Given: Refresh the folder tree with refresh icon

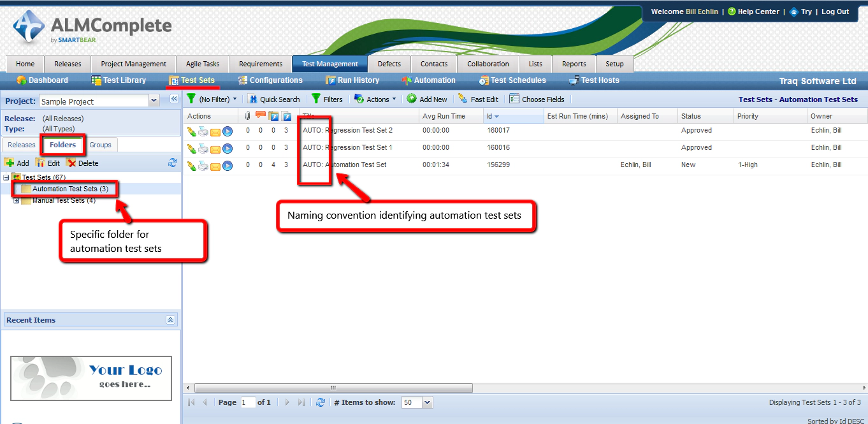Looking at the screenshot, I should (x=173, y=163).
